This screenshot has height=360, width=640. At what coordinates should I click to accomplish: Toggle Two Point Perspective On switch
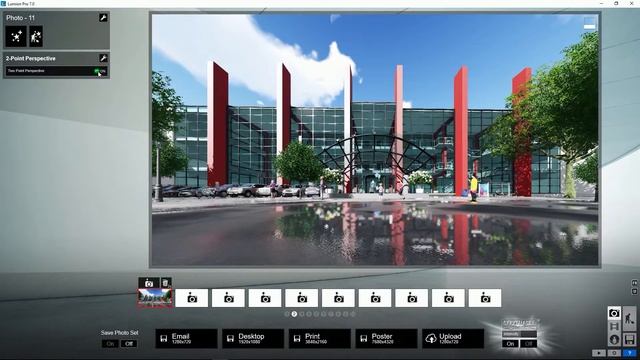pyautogui.click(x=100, y=71)
